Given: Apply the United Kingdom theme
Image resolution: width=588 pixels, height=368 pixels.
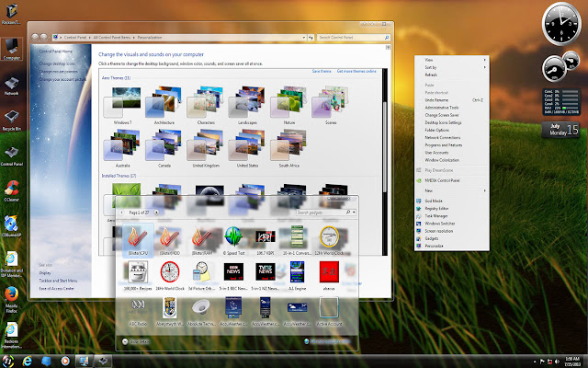Looking at the screenshot, I should point(206,148).
